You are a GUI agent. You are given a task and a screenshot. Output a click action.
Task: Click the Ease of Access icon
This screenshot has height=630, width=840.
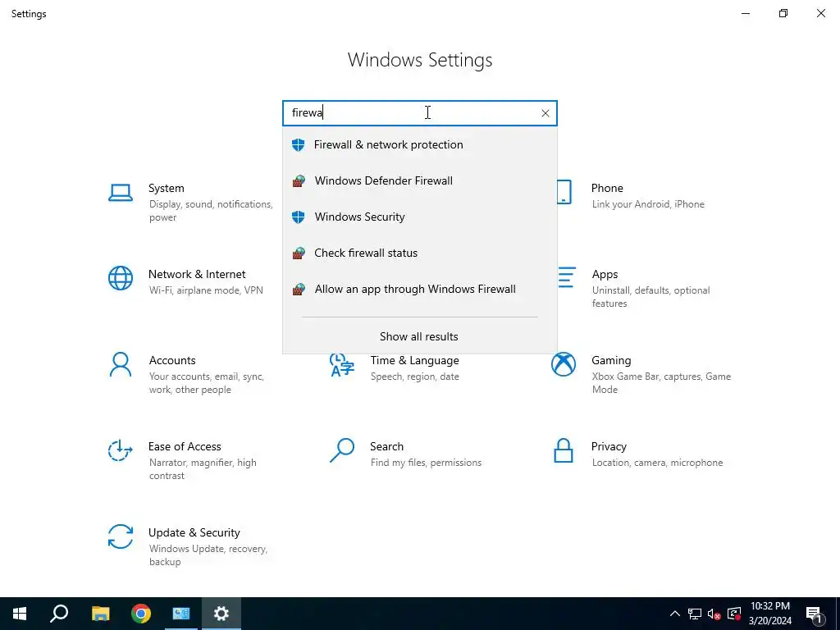[x=120, y=450]
